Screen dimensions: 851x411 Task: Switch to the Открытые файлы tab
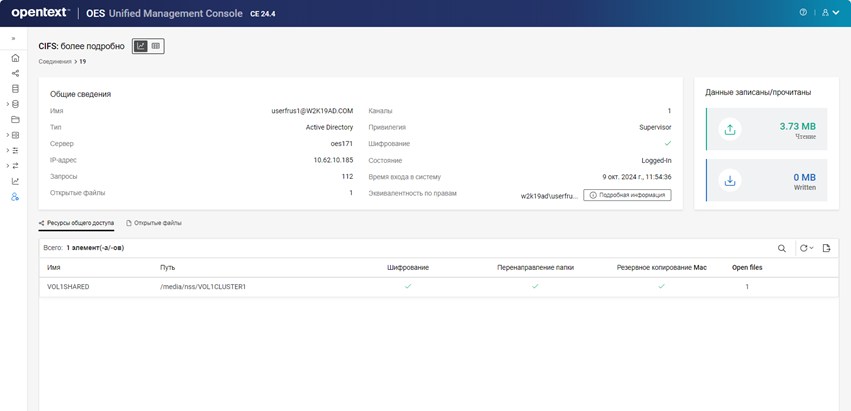pos(154,223)
